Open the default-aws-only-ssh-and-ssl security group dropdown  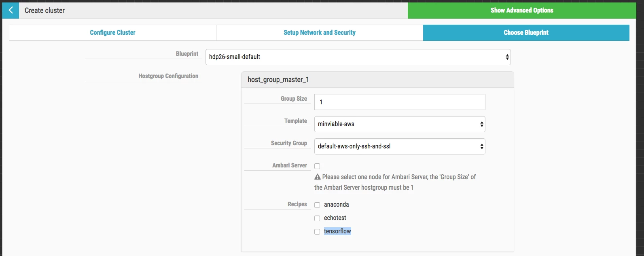point(400,146)
